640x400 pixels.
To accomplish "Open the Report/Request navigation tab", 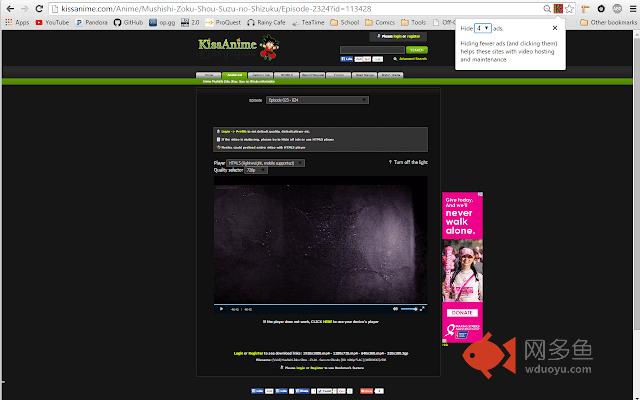I will click(312, 75).
